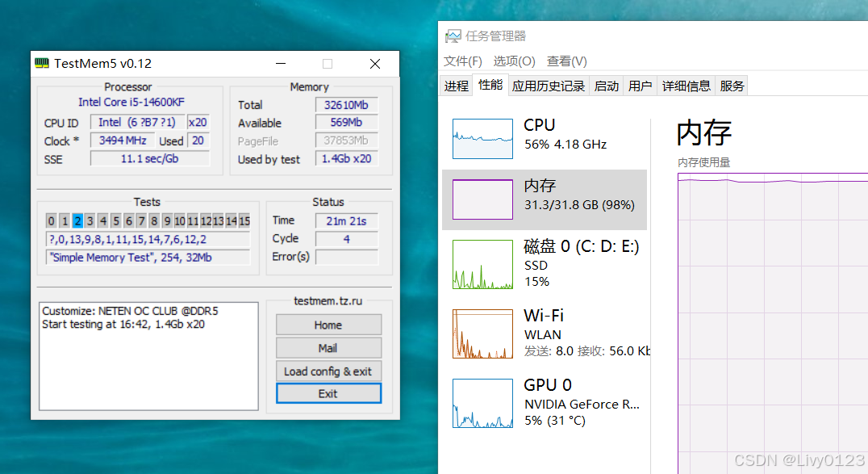Click test number 8 box
868x474 pixels.
click(x=154, y=221)
